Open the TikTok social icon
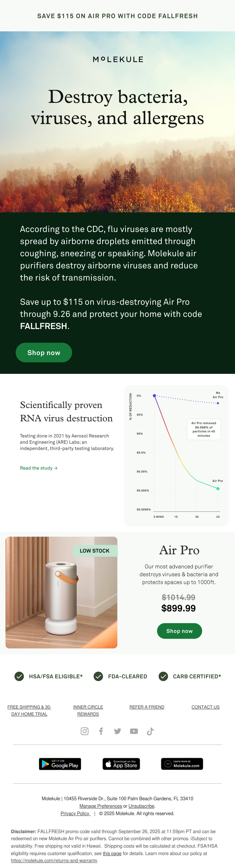235x868 pixels. (x=150, y=731)
